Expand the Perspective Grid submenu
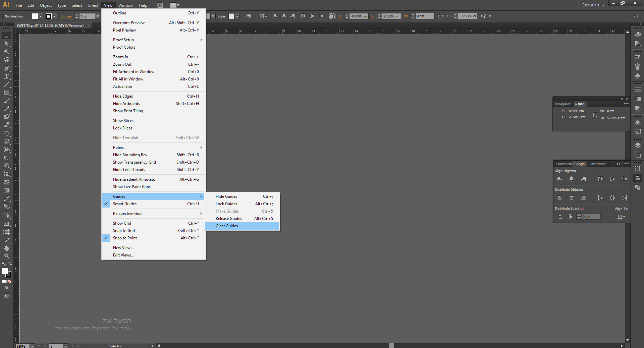The image size is (644, 348). 154,214
